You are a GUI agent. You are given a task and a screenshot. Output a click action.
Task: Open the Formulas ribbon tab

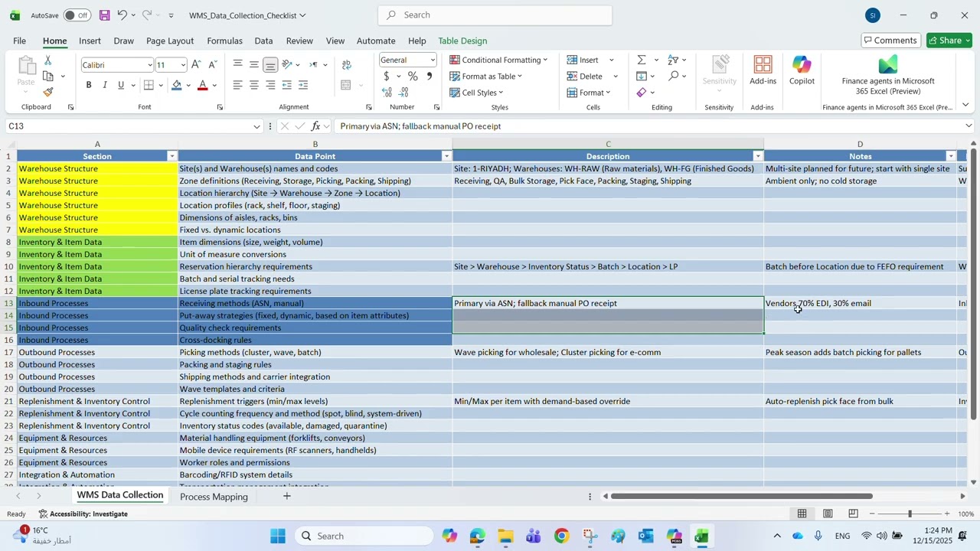click(224, 41)
